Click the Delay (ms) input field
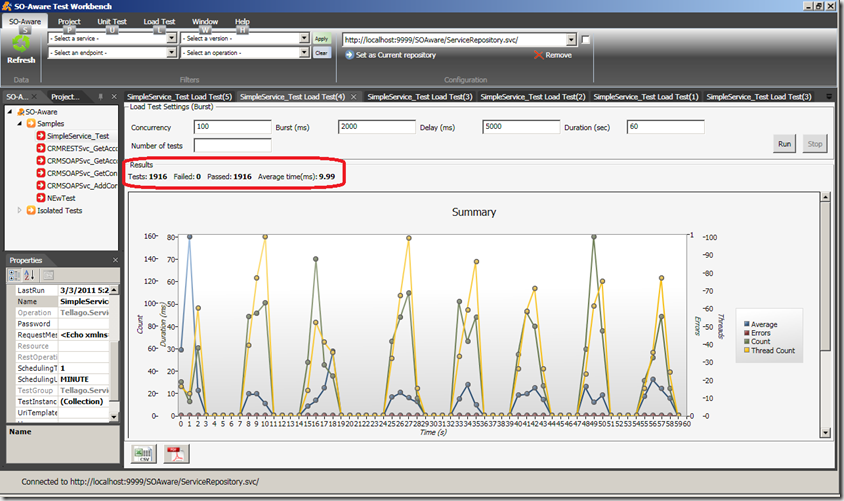Image resolution: width=844 pixels, height=501 pixels. click(521, 127)
